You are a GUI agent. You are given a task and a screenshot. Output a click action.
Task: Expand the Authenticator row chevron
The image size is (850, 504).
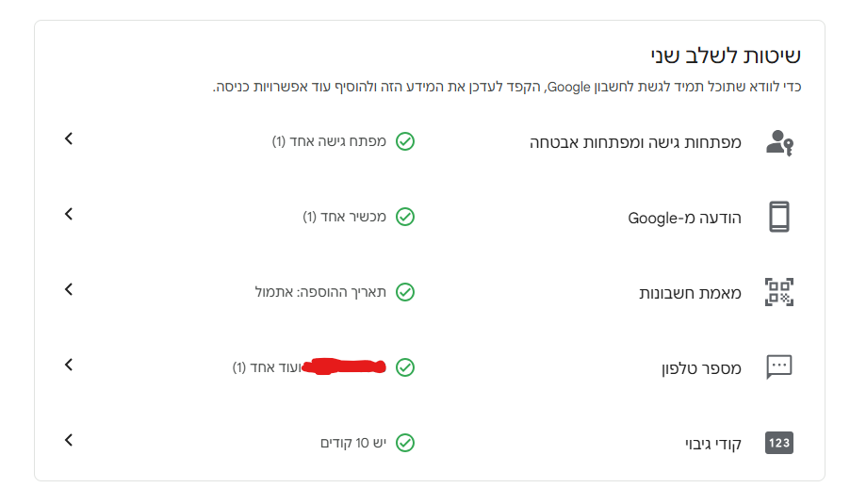click(x=68, y=289)
